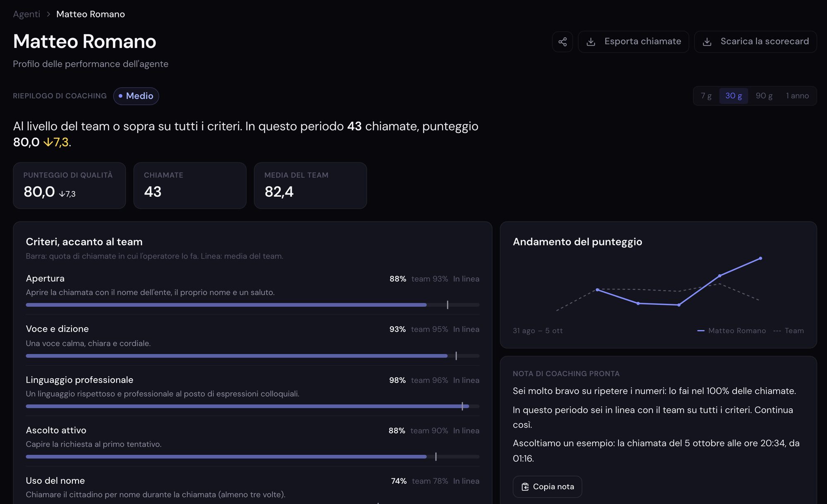Click Esporta chiamate button
Image resolution: width=827 pixels, height=504 pixels.
633,42
